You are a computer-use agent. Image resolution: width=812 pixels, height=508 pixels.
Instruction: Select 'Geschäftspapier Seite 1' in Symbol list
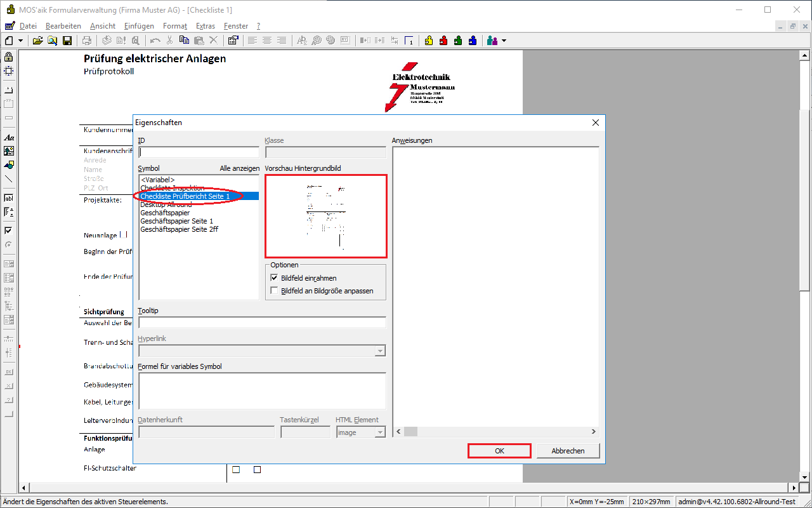176,221
